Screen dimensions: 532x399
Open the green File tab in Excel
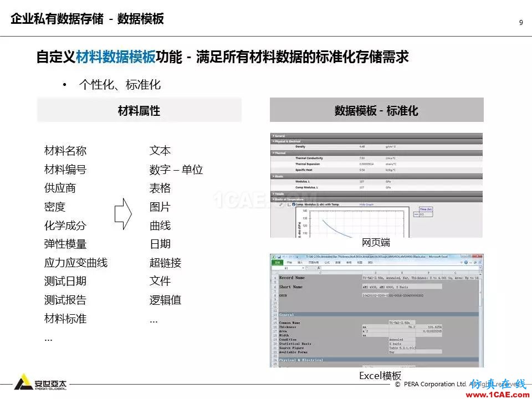(277, 263)
